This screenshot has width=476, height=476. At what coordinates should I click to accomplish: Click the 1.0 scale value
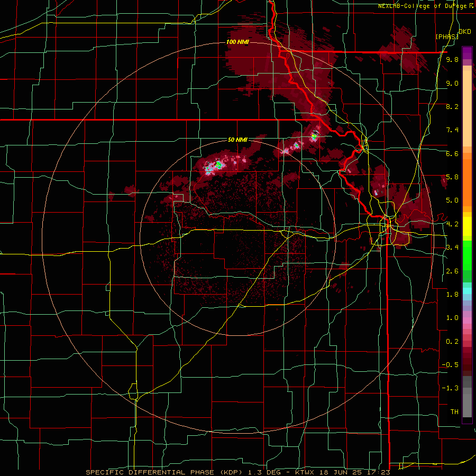click(x=452, y=318)
